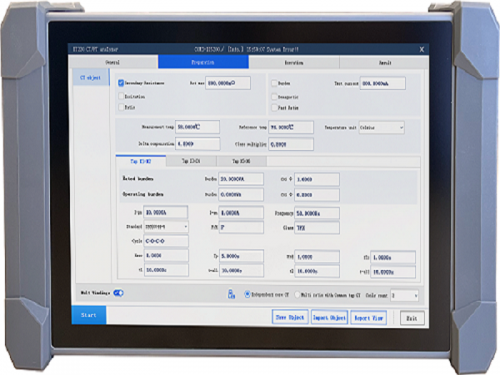Click the Test current input field
Image resolution: width=500 pixels, height=375 pixels.
coord(383,83)
